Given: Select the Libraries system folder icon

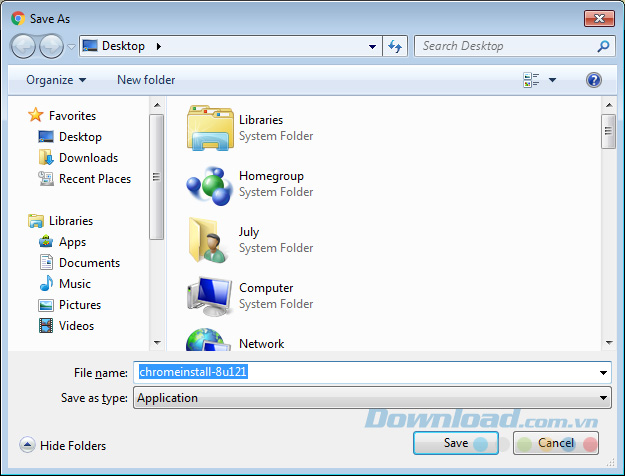Looking at the screenshot, I should (209, 128).
